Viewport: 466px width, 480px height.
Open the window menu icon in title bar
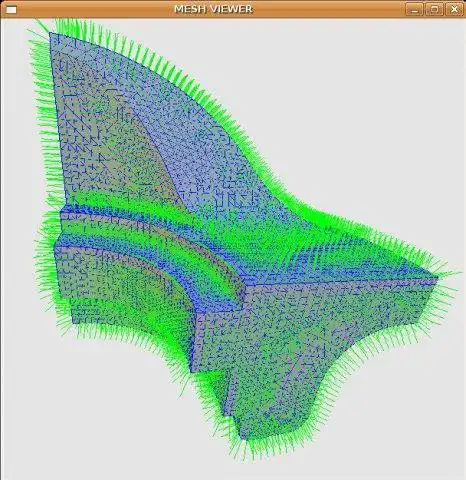point(11,10)
